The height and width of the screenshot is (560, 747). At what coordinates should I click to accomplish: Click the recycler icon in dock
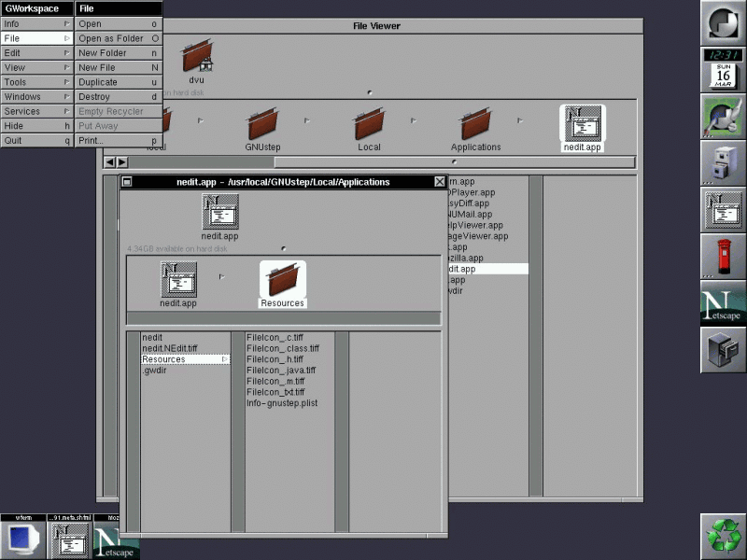(x=723, y=536)
